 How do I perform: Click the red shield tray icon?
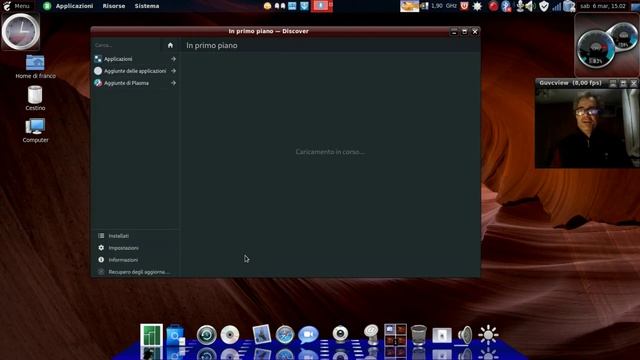click(x=464, y=6)
